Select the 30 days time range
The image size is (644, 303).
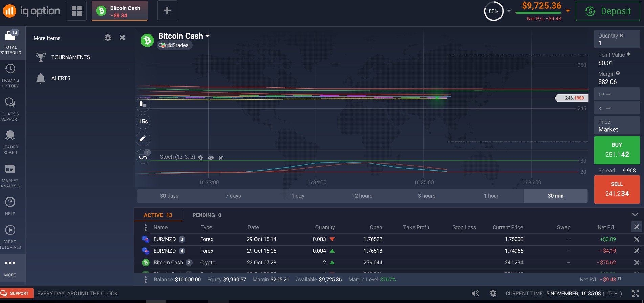tap(169, 196)
